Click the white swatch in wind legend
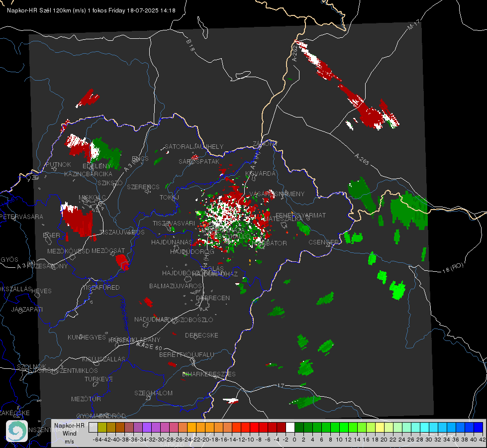Viewport: 487px width, 448px height. coord(290,428)
